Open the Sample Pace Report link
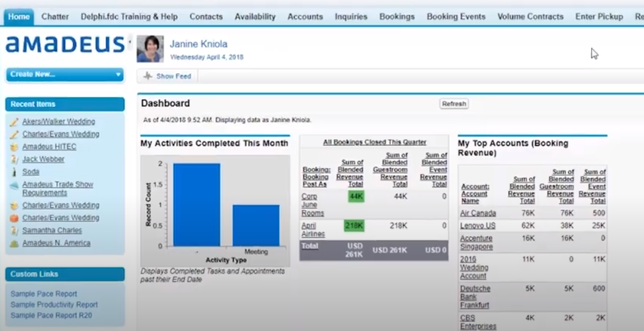 pos(44,294)
